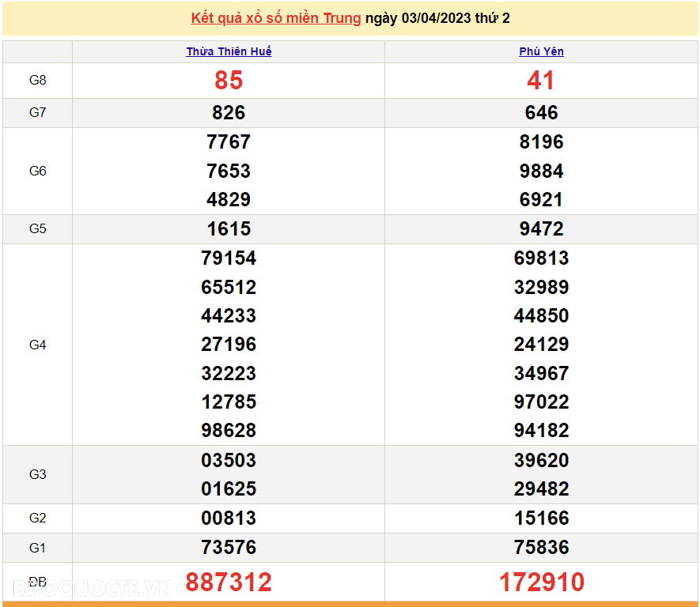This screenshot has height=607, width=700.
Task: Select 97022 under Phú Yên G4
Action: point(541,402)
